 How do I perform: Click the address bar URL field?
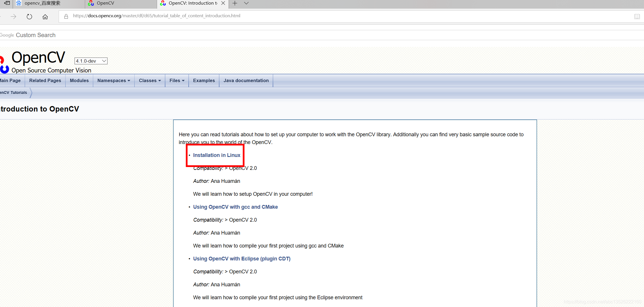345,16
